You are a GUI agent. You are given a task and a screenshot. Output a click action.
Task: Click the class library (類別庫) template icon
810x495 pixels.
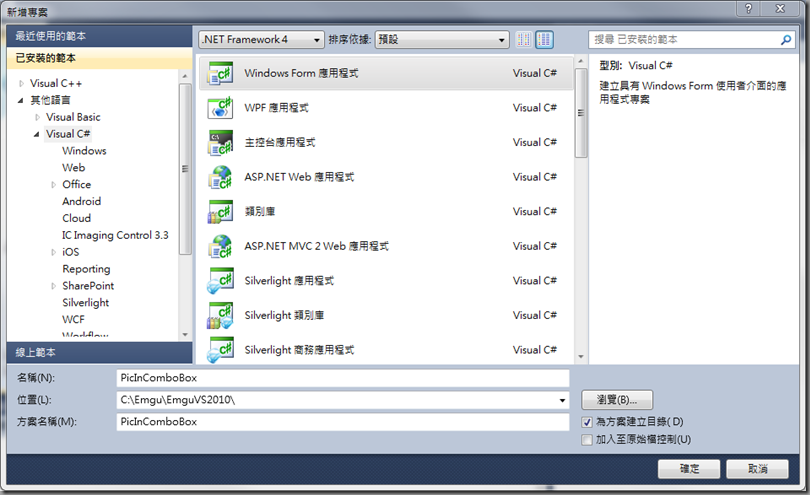tap(221, 212)
